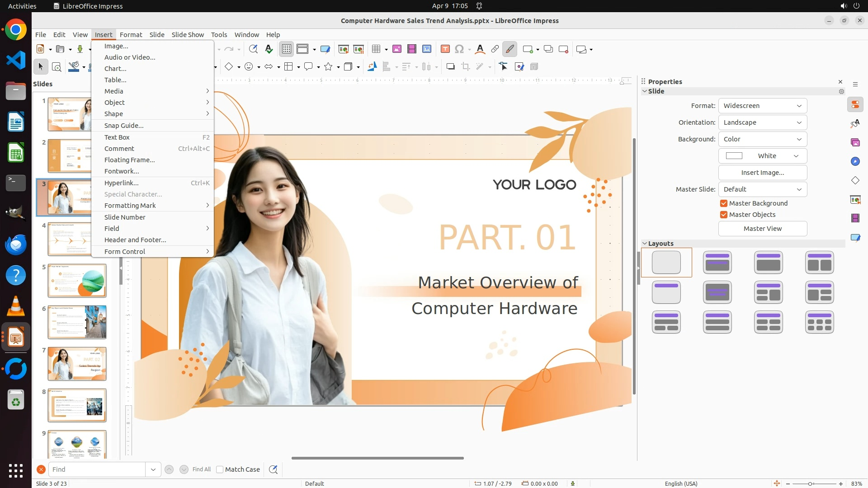Click the Insert Table toolbar icon
This screenshot has width=868, height=488.
[376, 49]
